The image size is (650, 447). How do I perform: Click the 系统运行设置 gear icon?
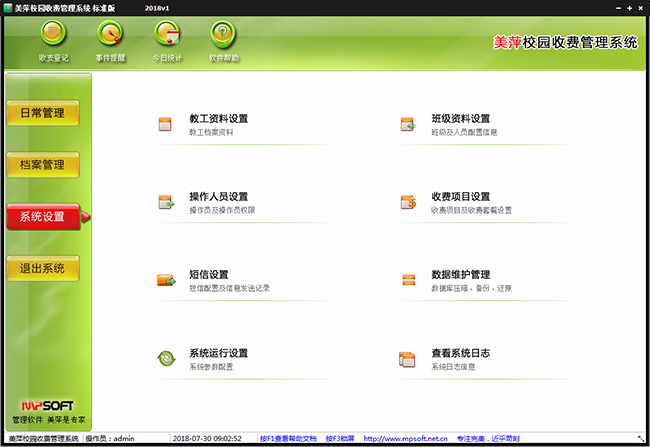(x=165, y=359)
